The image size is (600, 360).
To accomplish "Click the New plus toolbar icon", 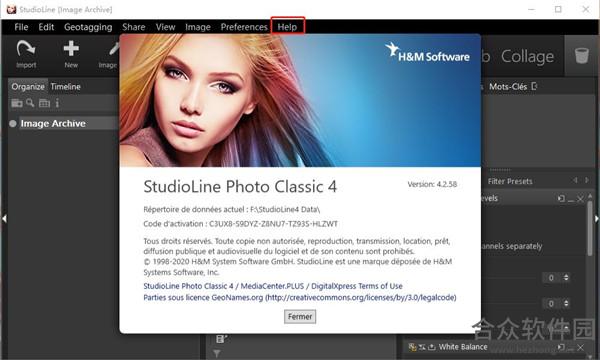I will point(71,49).
